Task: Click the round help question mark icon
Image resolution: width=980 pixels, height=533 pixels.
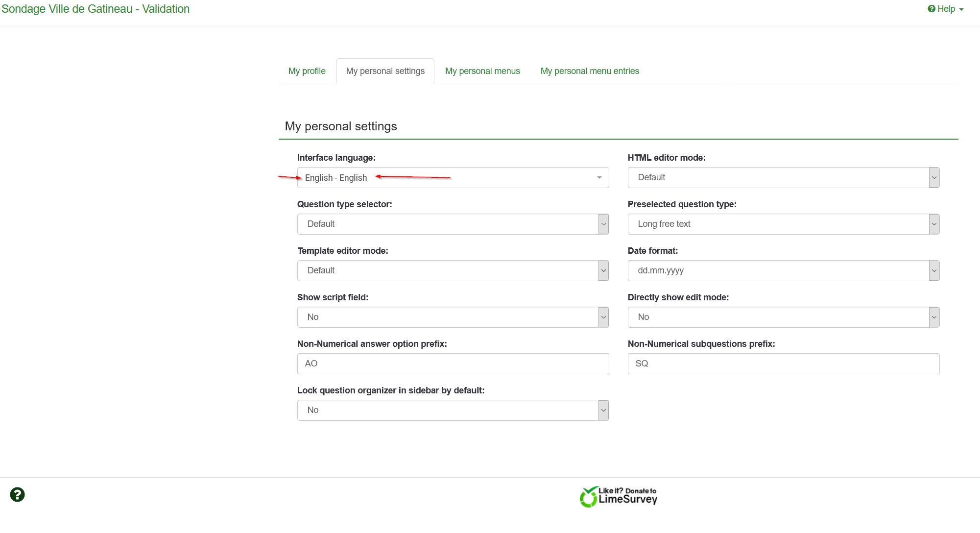Action: point(17,494)
